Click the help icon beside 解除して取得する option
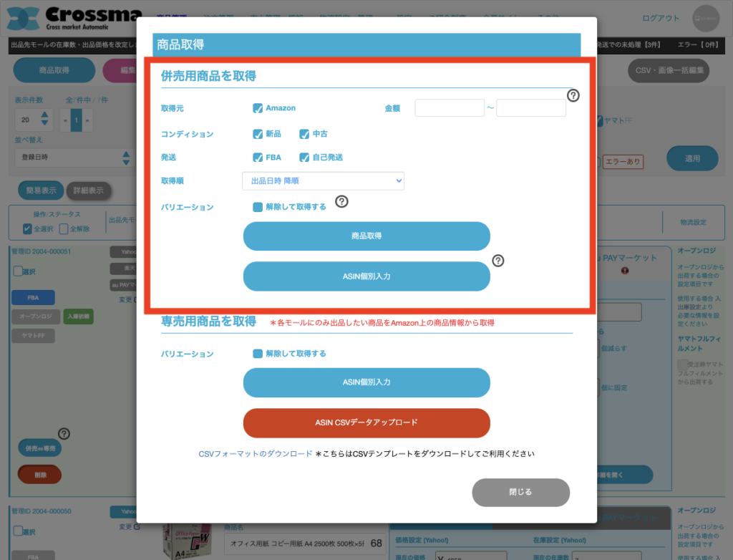This screenshot has width=733, height=560. [x=341, y=202]
